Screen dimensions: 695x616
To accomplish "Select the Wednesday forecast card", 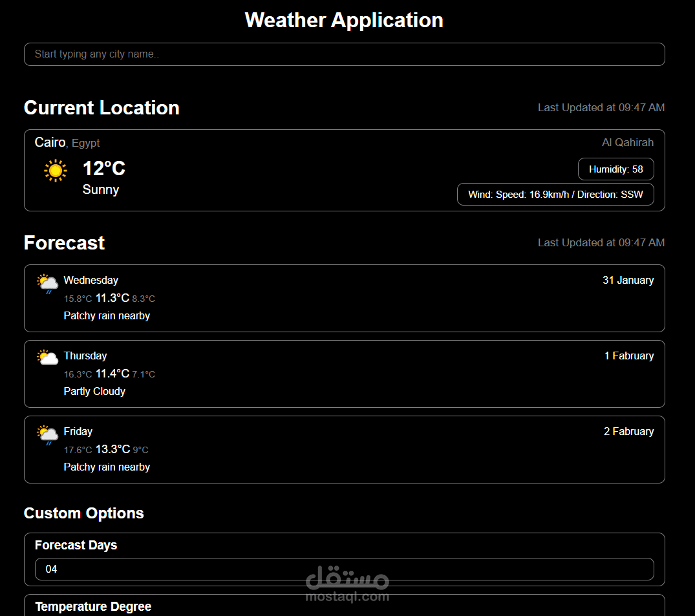I will (x=344, y=298).
